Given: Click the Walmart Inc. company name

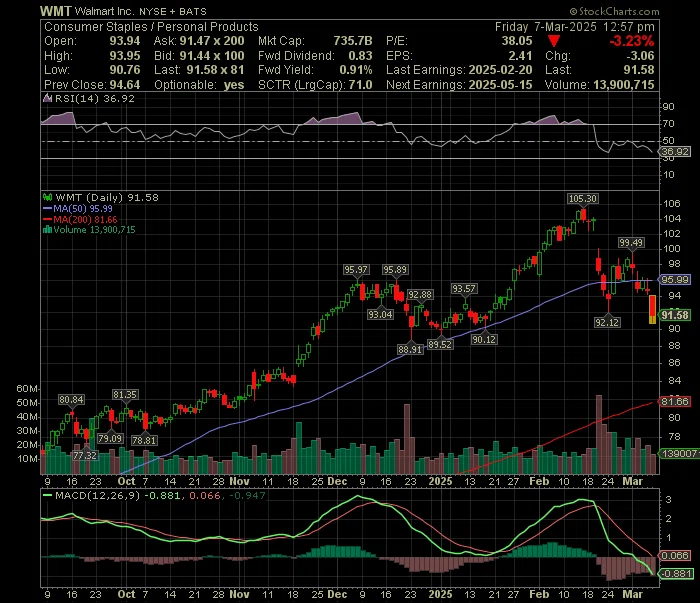Looking at the screenshot, I should [105, 11].
